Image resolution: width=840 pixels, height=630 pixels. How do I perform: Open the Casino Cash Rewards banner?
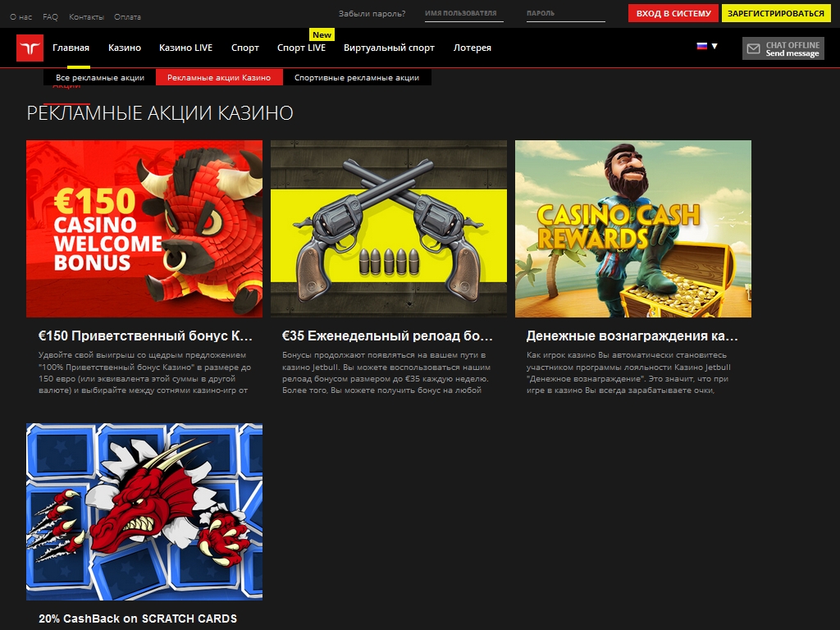click(632, 229)
